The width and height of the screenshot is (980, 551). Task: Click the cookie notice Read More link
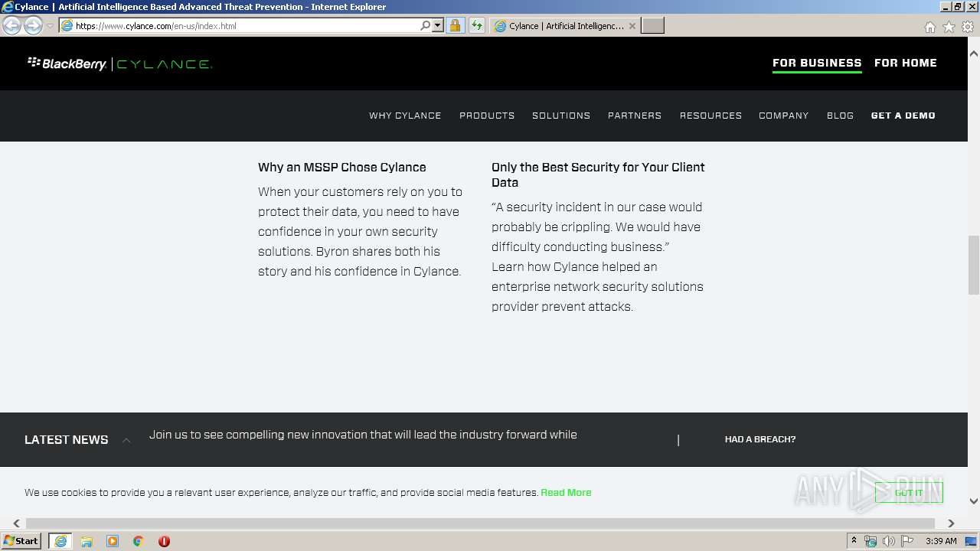(x=566, y=493)
